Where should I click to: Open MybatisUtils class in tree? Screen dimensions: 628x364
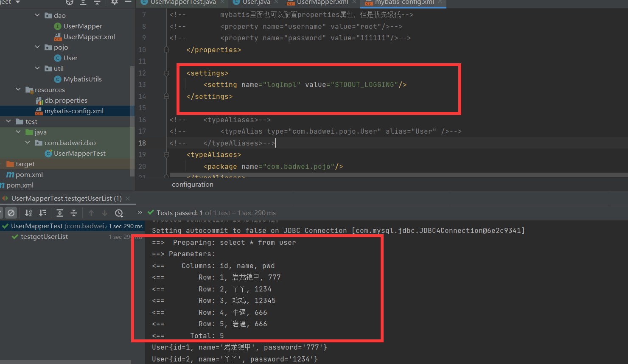[83, 79]
